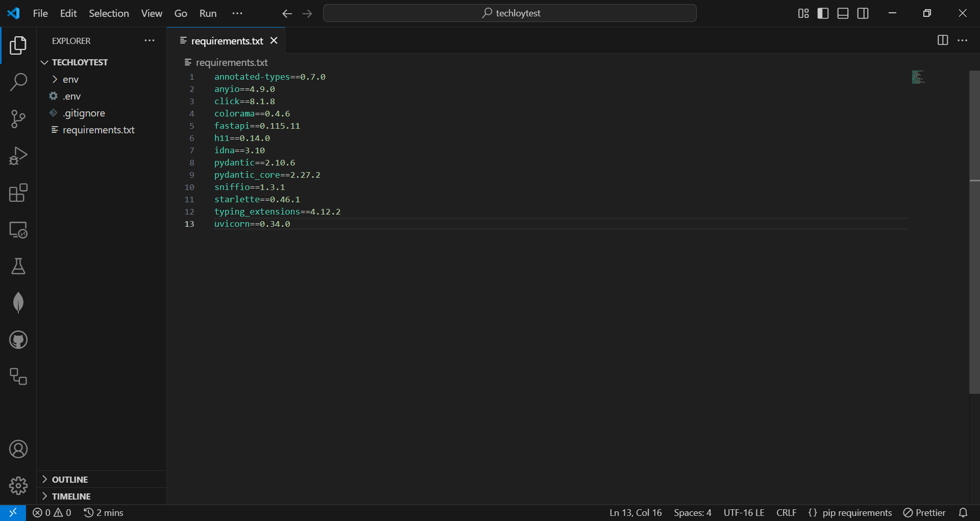
Task: Open the Search view in the activity bar
Action: click(x=18, y=82)
